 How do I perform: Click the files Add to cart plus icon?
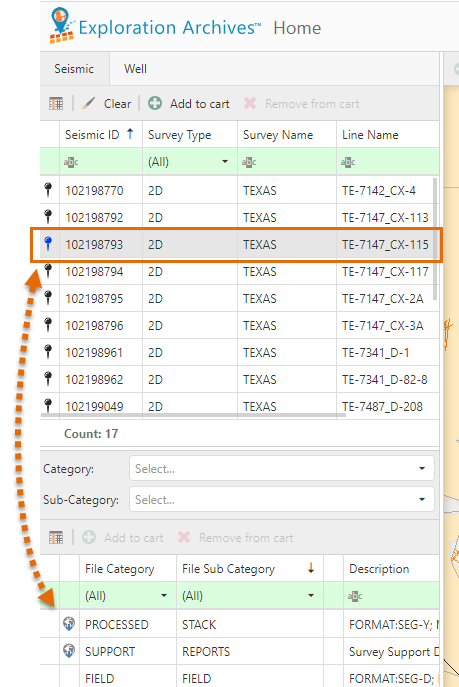point(89,537)
